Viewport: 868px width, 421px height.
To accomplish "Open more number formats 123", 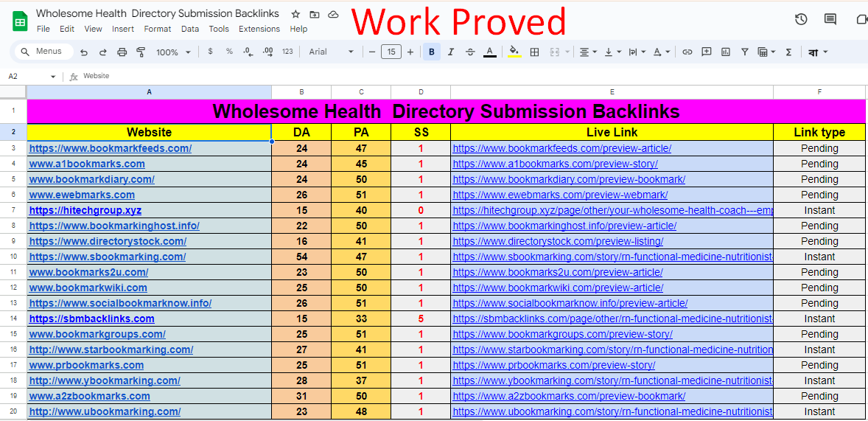I will pos(287,52).
